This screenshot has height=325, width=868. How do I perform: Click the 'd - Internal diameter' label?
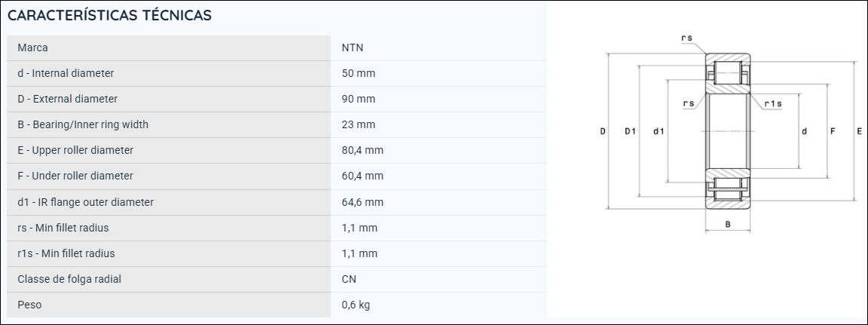(66, 73)
